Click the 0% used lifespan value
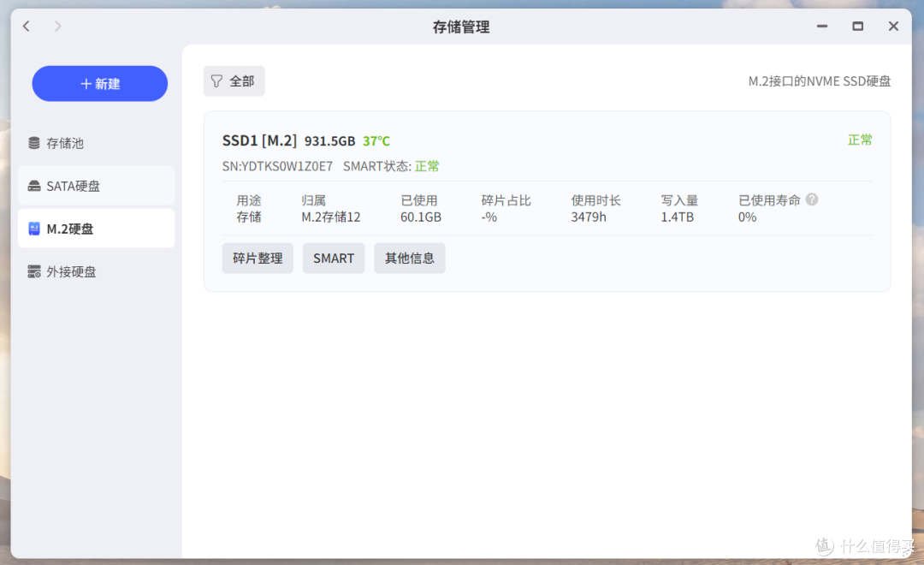Image resolution: width=924 pixels, height=565 pixels. pos(747,217)
